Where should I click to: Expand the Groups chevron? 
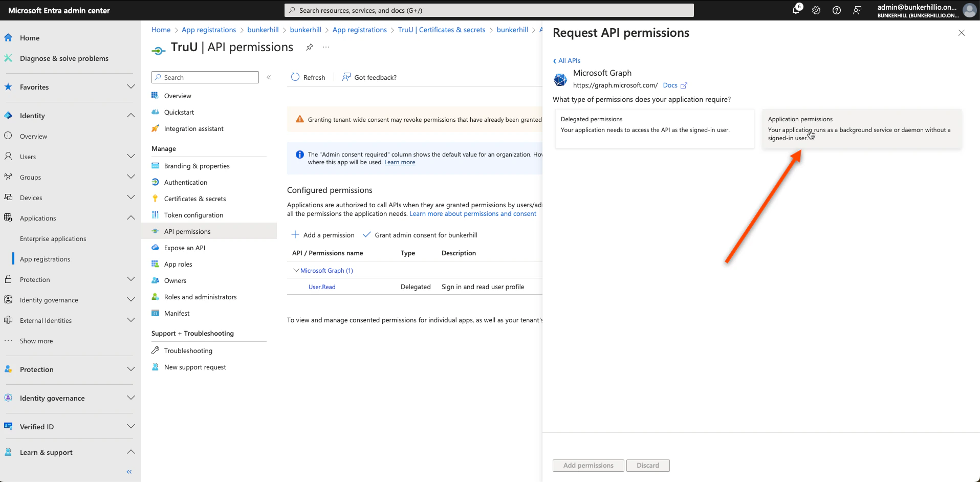131,177
